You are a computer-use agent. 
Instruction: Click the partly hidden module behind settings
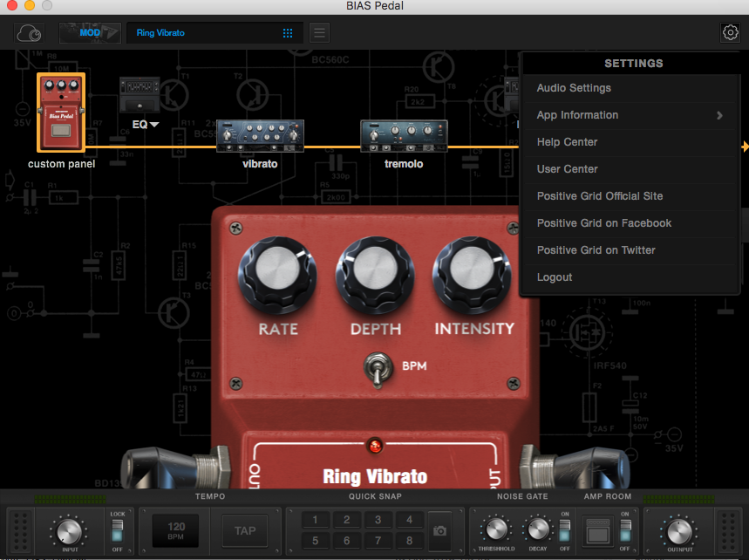tap(512, 93)
